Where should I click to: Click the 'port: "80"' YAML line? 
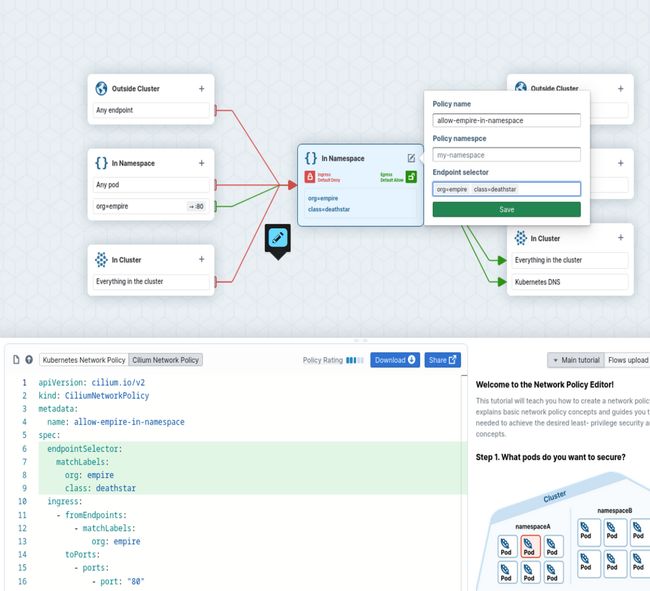coord(122,581)
